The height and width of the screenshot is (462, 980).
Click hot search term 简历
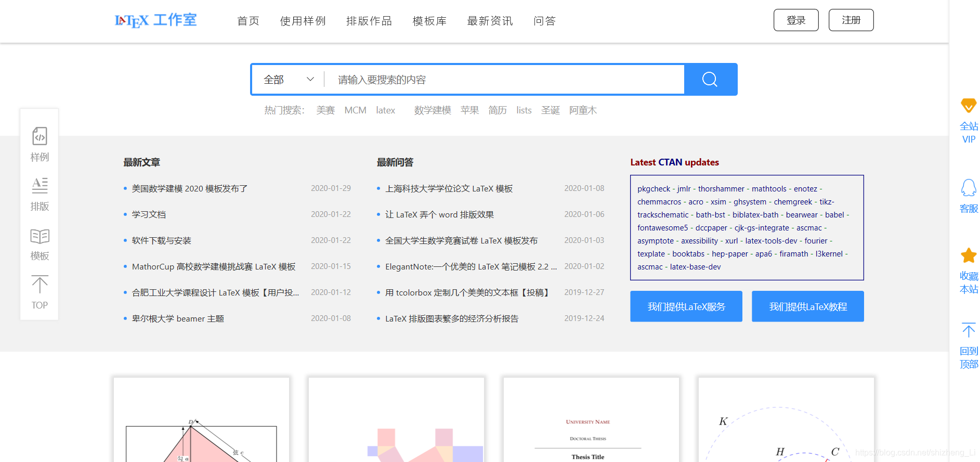(x=498, y=110)
